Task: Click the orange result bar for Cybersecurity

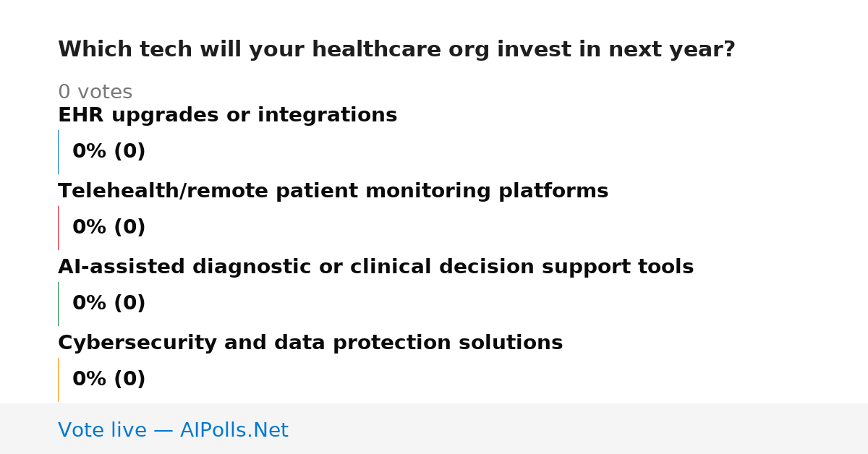Action: [58, 380]
